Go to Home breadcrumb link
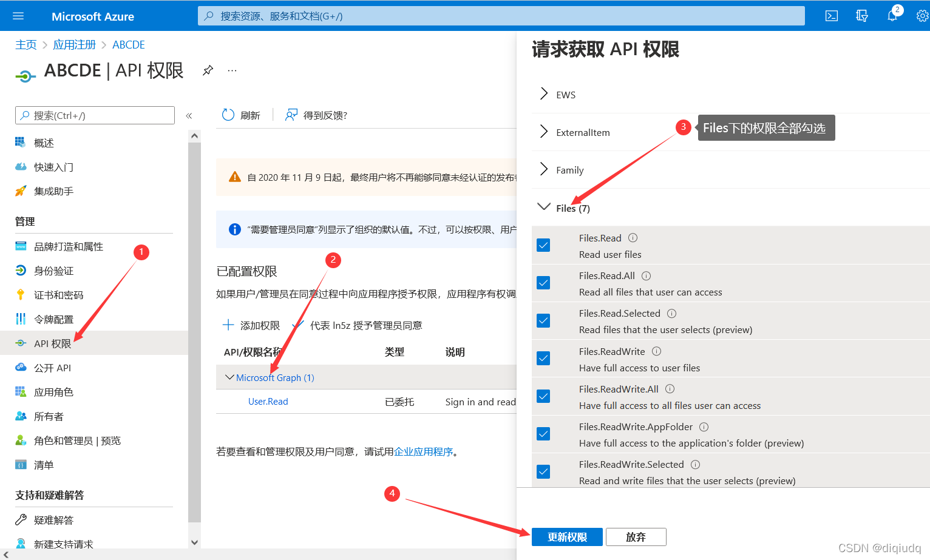 click(26, 44)
